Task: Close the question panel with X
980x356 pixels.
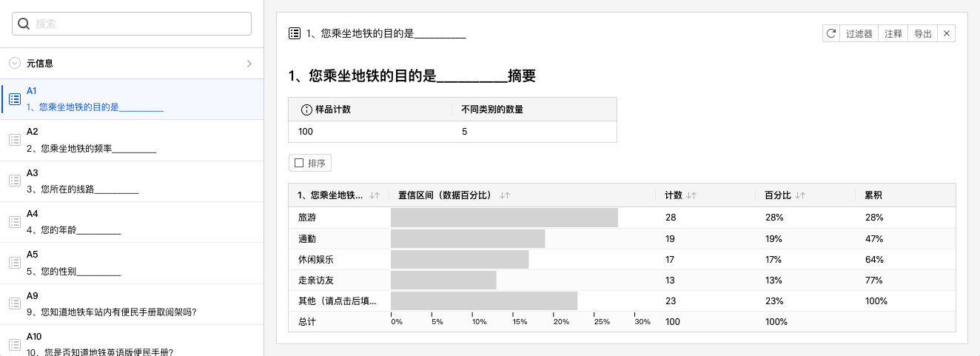Action: pyautogui.click(x=946, y=33)
